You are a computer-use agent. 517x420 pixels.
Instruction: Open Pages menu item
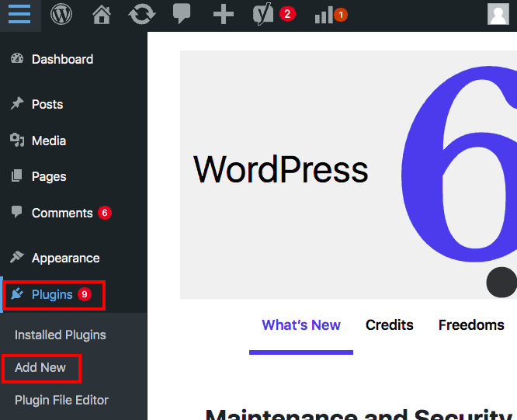pyautogui.click(x=49, y=177)
